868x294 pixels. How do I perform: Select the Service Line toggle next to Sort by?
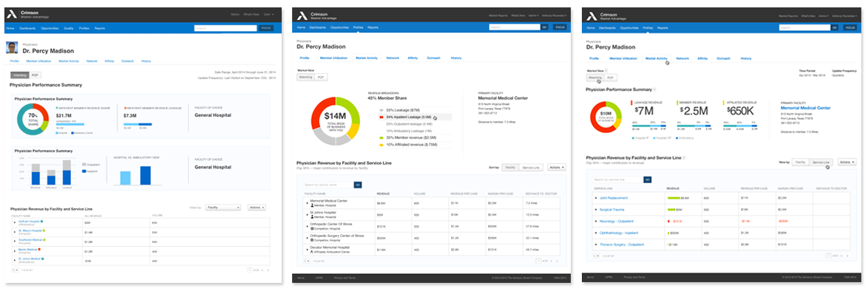532,167
